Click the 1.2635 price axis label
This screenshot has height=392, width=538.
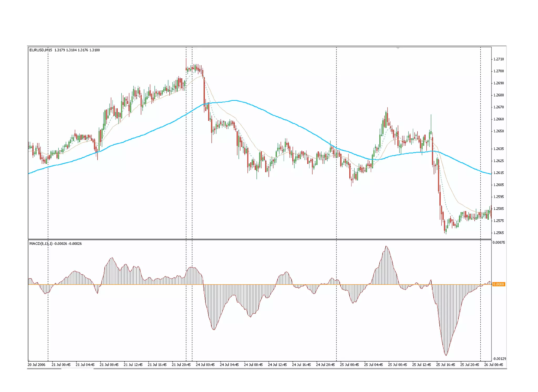498,149
